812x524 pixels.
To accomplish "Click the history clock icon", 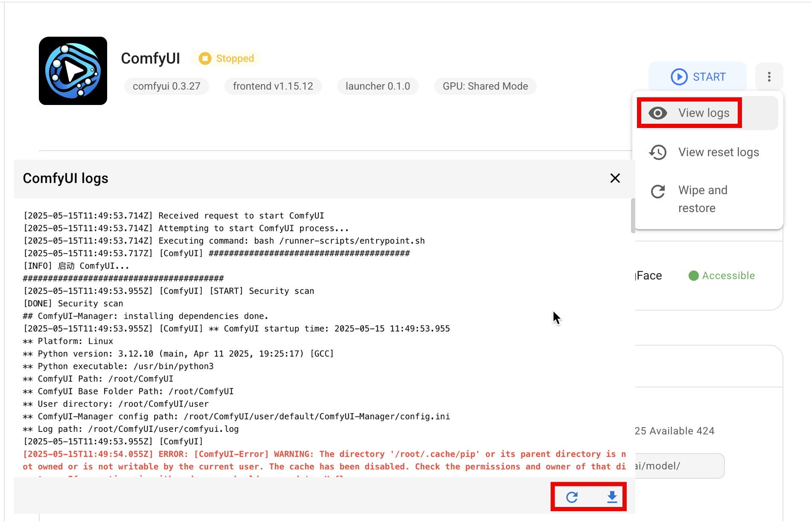I will (657, 152).
